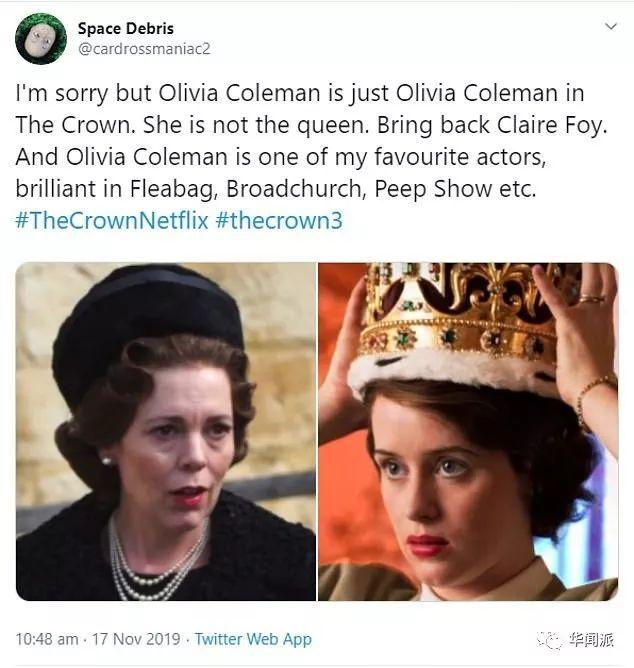The width and height of the screenshot is (634, 668).
Task: Click the tweet text starting "I'm sorry but"
Action: click(x=298, y=93)
